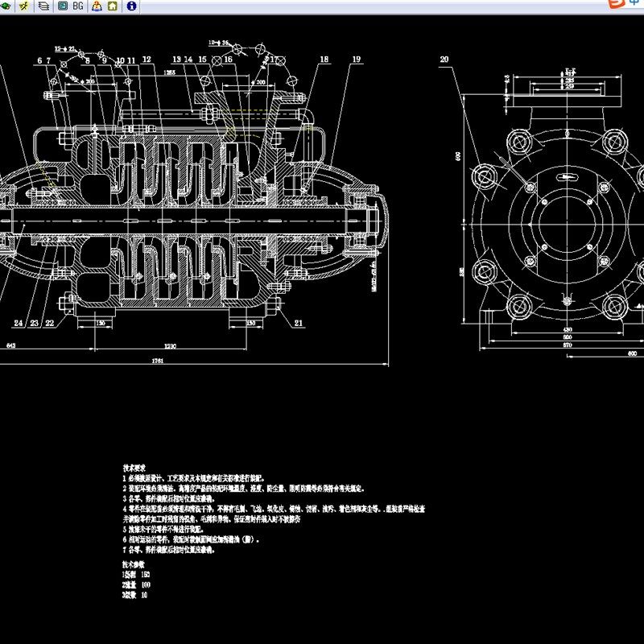Select the 流量 100 parameter line
644x644 pixels.
pos(135,584)
